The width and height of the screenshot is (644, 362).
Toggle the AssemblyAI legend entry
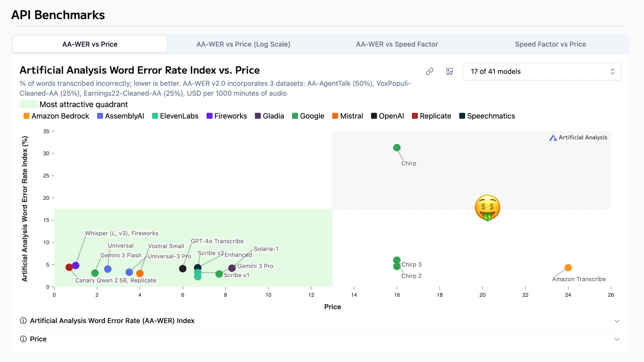point(120,116)
